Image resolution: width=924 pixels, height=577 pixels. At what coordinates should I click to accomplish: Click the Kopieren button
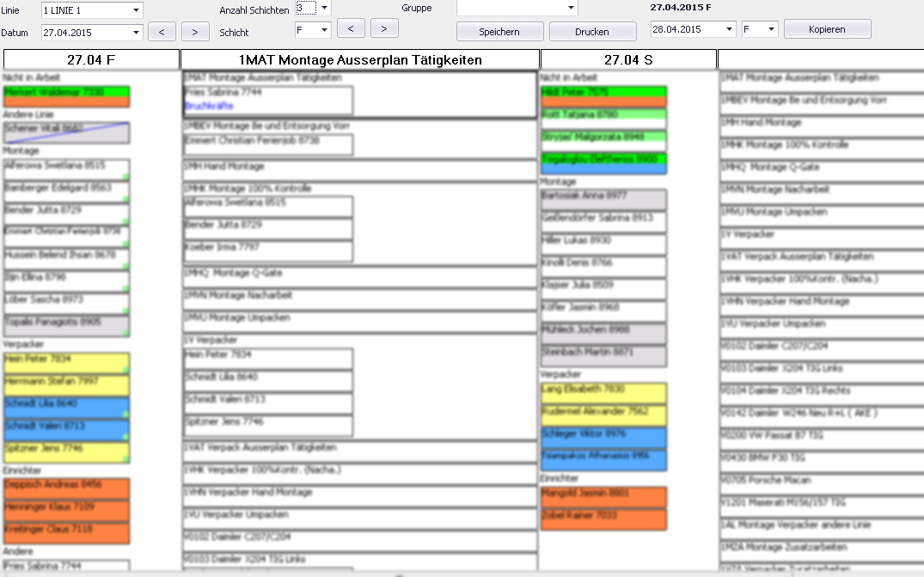(x=828, y=29)
